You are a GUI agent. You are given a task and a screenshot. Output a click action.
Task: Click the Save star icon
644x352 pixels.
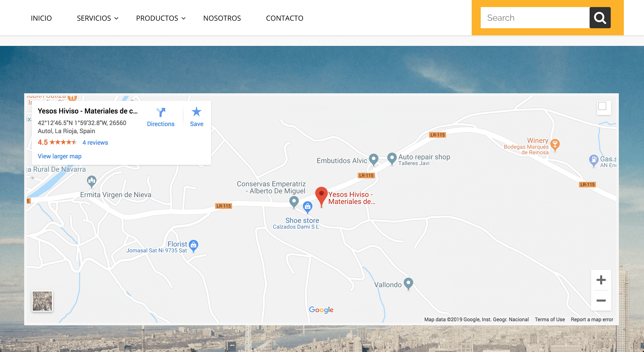[x=197, y=111]
